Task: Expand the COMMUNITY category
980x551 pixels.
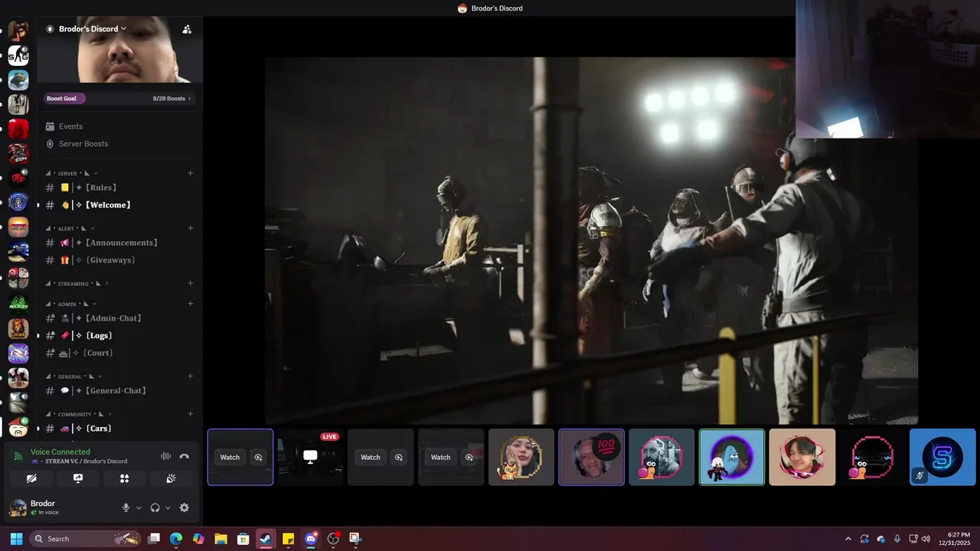Action: coord(78,414)
